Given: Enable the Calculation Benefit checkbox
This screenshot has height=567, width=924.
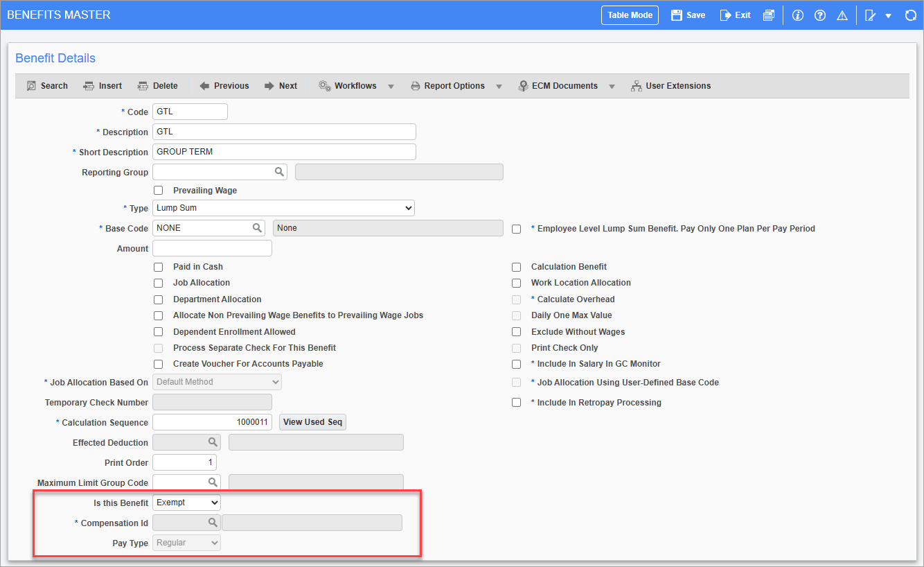Looking at the screenshot, I should pos(516,267).
